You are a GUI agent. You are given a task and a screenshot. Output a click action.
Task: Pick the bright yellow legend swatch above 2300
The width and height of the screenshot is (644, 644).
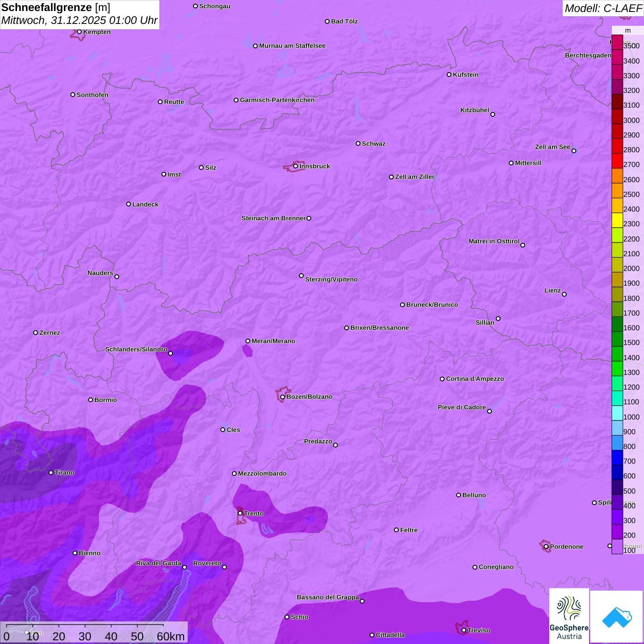coord(617,219)
